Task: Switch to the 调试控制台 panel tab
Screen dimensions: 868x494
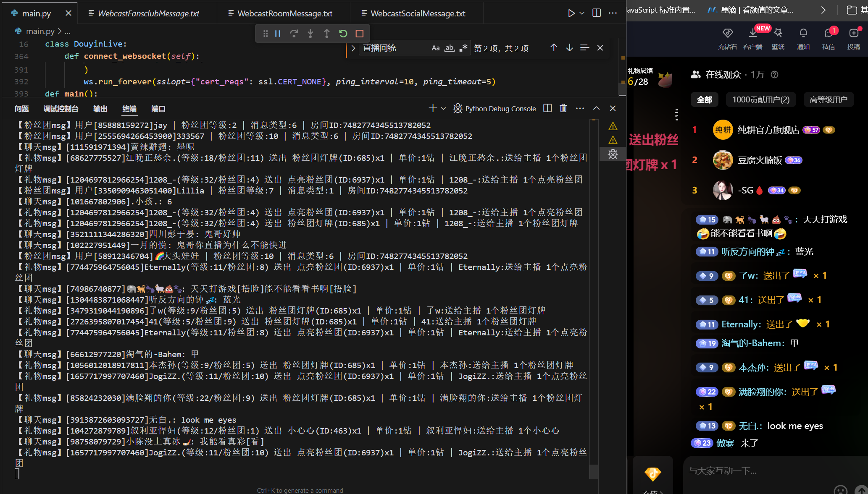Action: pyautogui.click(x=61, y=109)
